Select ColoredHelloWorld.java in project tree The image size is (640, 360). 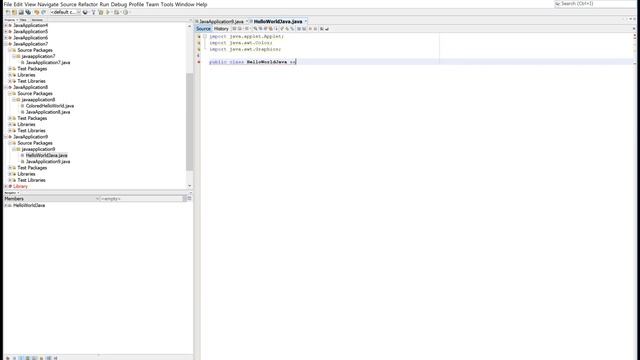point(50,106)
